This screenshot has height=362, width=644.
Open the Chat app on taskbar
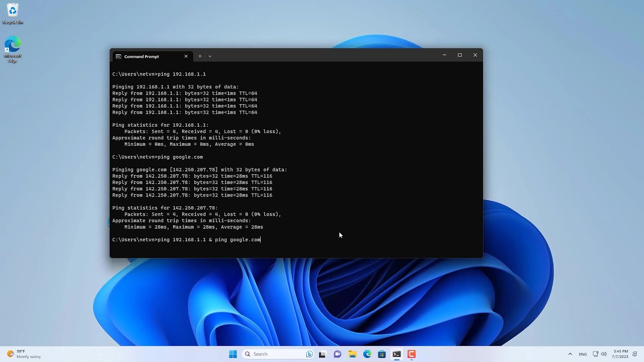(338, 354)
